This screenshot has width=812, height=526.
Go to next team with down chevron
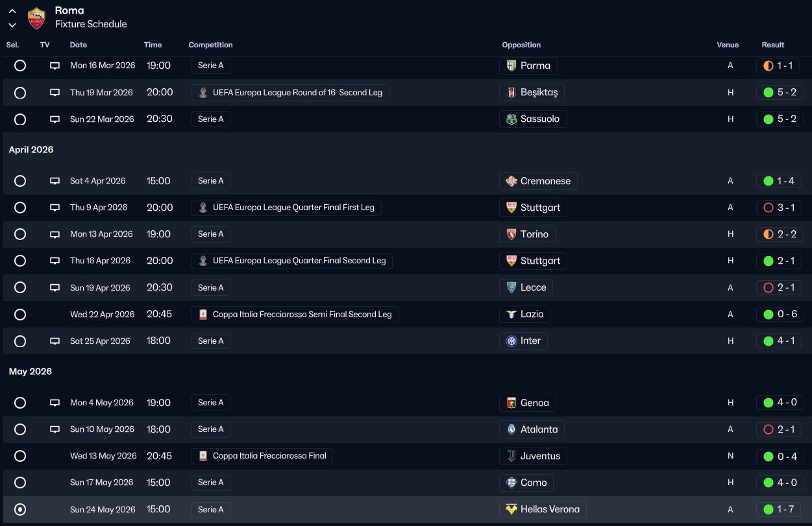(x=12, y=25)
